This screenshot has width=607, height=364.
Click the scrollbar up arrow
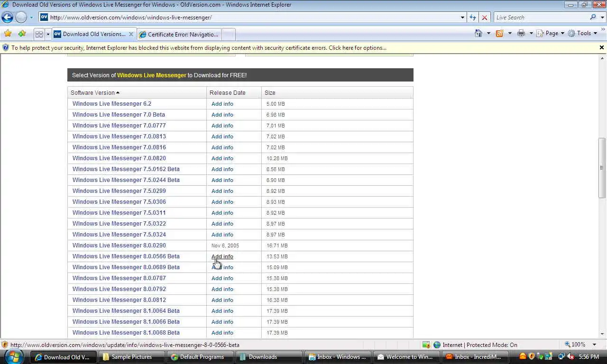pyautogui.click(x=602, y=58)
